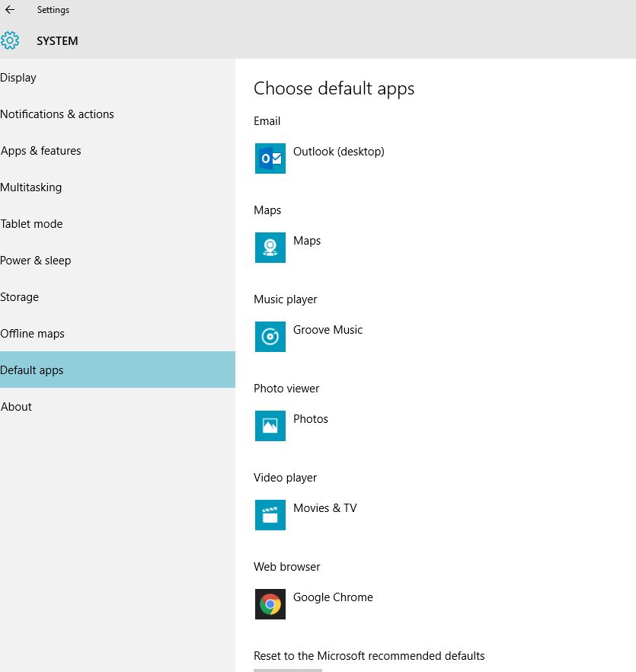The width and height of the screenshot is (636, 672).
Task: Click the Google Chrome browser icon
Action: point(270,604)
